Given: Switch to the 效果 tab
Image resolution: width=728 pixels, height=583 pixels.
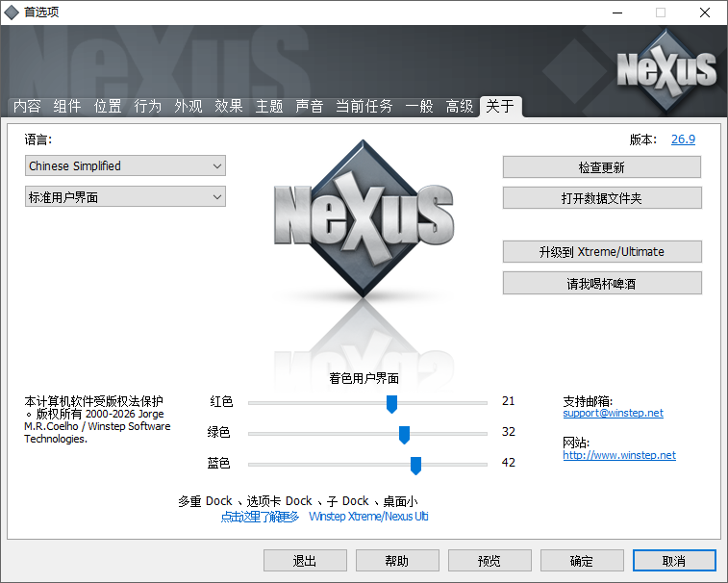Looking at the screenshot, I should (229, 107).
